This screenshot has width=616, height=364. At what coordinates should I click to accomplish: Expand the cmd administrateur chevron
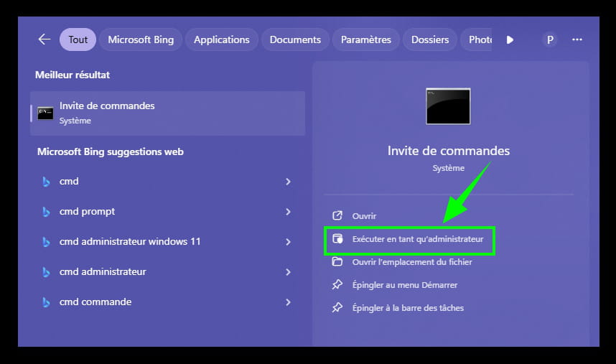[x=288, y=271]
